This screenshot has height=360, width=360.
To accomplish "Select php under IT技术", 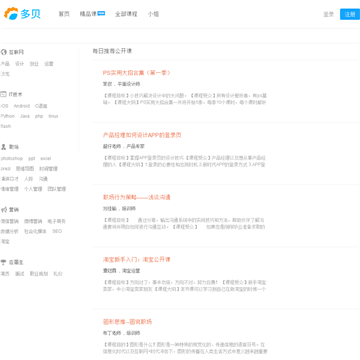I will tap(39, 116).
